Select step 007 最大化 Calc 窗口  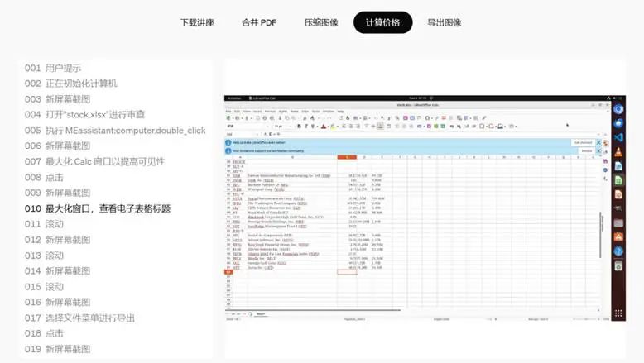(x=95, y=161)
